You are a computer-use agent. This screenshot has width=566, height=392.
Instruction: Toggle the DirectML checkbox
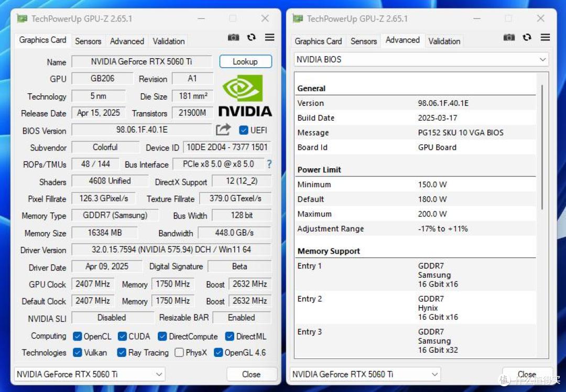pos(230,336)
